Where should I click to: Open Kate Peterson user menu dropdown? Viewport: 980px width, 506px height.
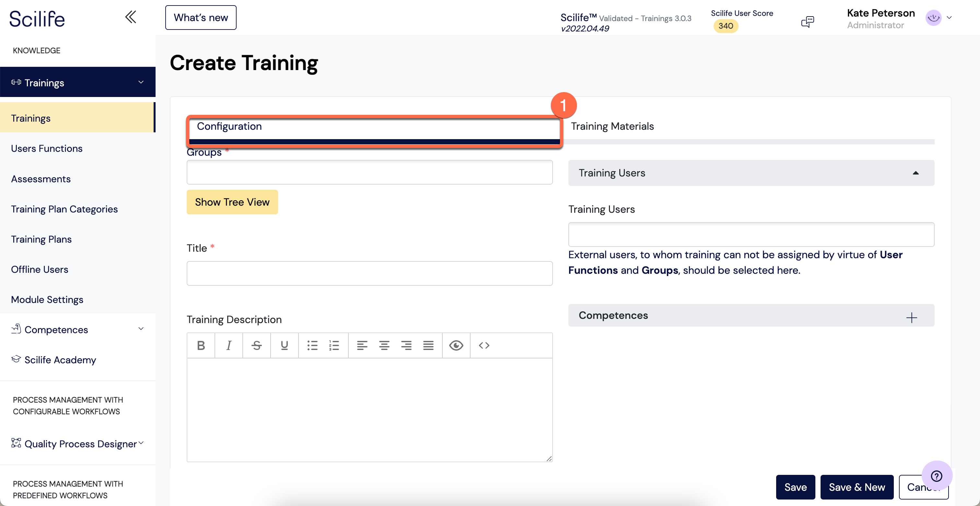point(949,18)
